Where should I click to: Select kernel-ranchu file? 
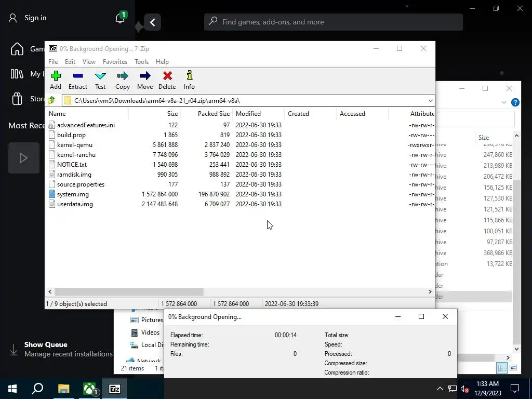click(76, 155)
